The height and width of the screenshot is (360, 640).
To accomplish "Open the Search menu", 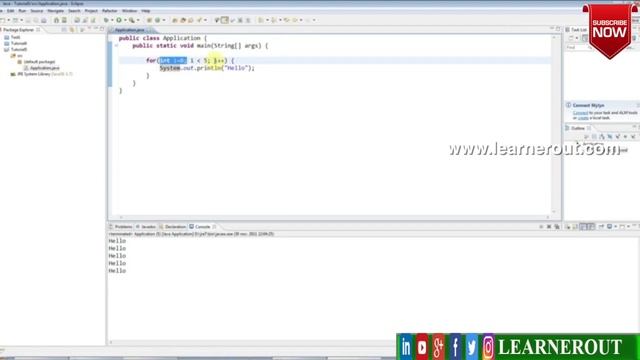I will (x=74, y=11).
